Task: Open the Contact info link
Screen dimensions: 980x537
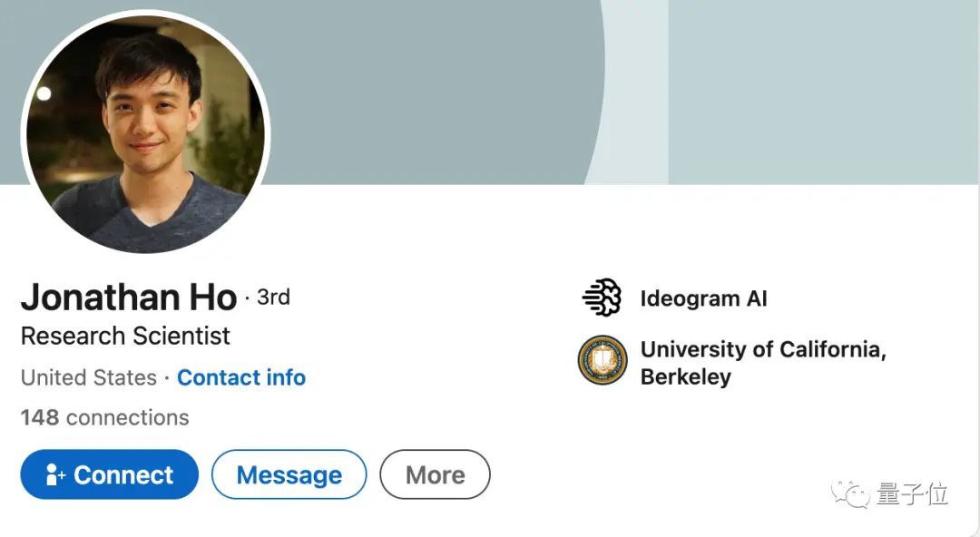Action: 241,377
